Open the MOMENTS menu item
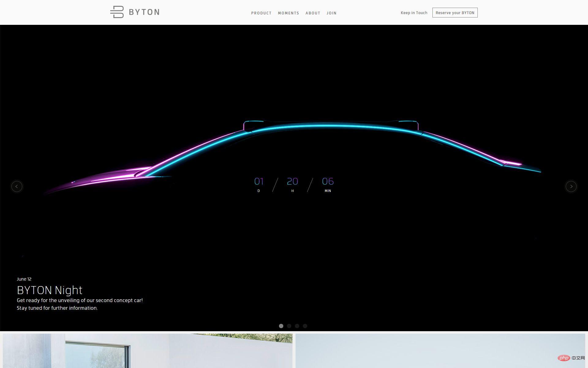Screen dimensions: 588x368 point(288,13)
